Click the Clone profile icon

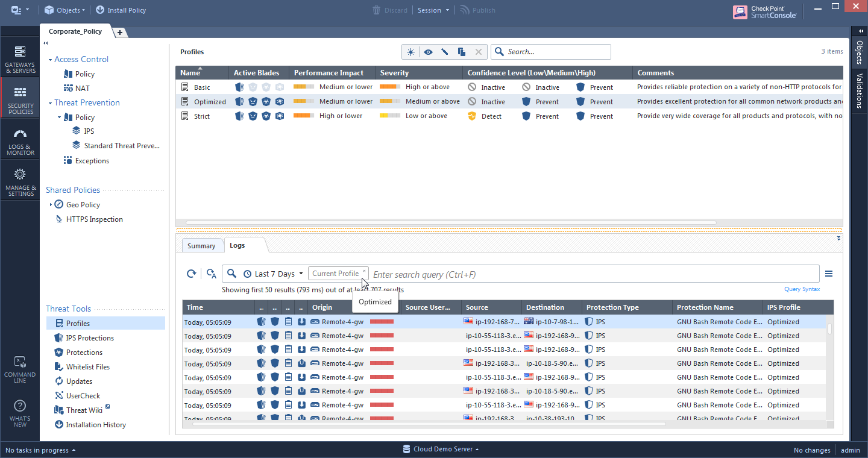click(462, 52)
